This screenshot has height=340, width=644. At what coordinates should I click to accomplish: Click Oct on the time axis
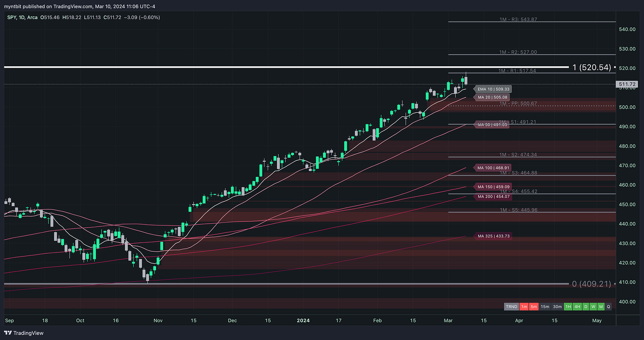click(80, 320)
